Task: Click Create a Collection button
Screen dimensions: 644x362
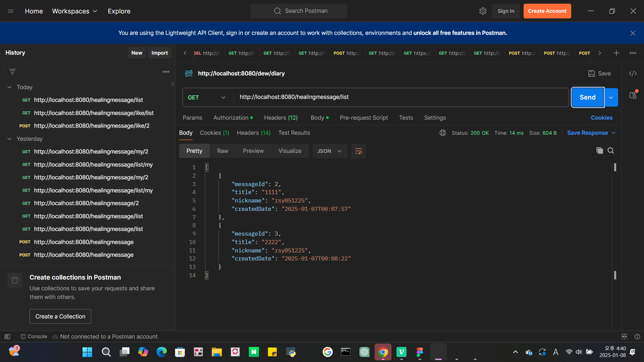Action: [x=60, y=316]
